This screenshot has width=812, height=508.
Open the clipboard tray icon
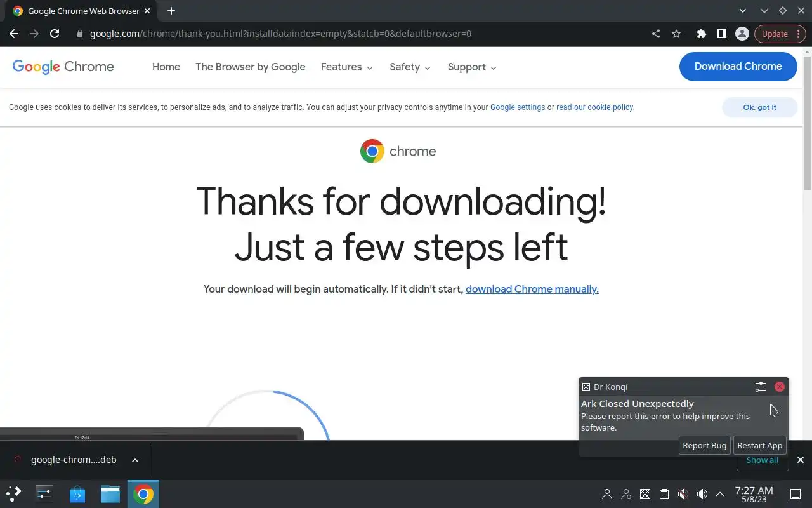click(664, 494)
